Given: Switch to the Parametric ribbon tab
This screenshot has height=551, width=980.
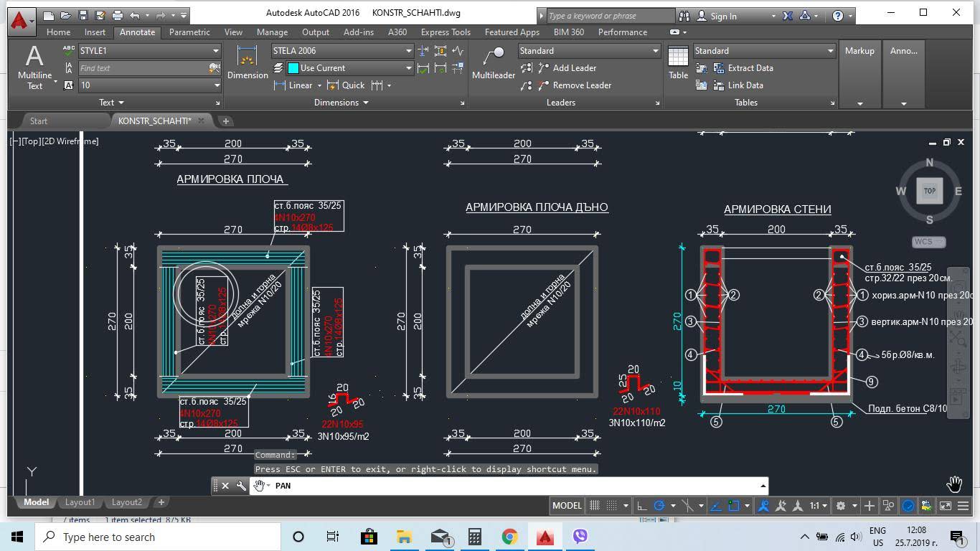Looking at the screenshot, I should tap(189, 32).
